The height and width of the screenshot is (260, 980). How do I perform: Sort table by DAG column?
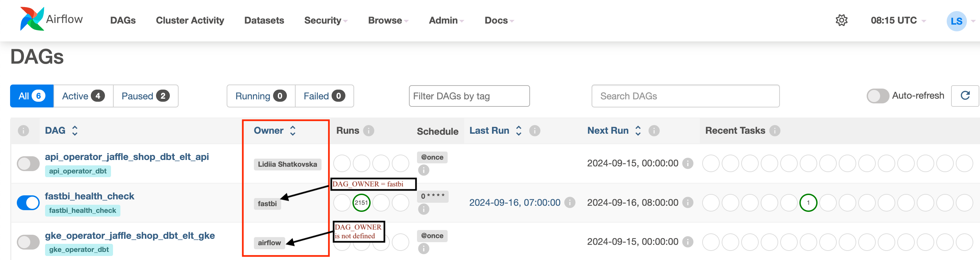[61, 130]
